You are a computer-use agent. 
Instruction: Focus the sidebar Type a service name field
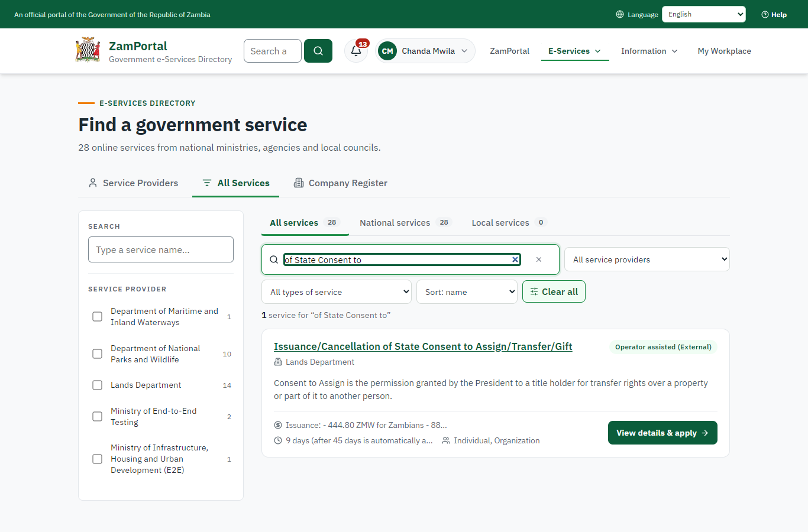click(161, 249)
